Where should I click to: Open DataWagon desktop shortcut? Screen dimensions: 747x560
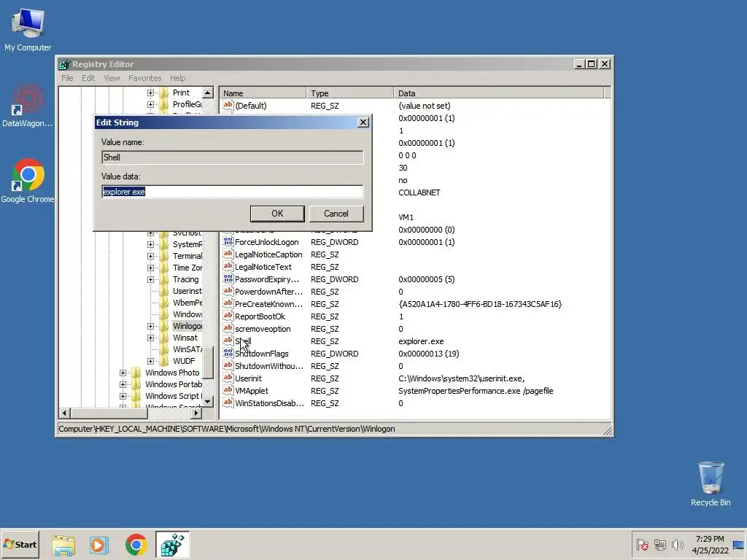[x=28, y=106]
